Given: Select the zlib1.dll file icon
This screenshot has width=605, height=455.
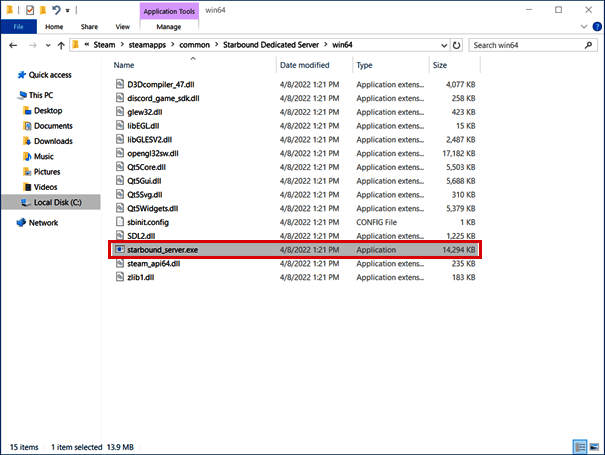Looking at the screenshot, I should pyautogui.click(x=120, y=277).
